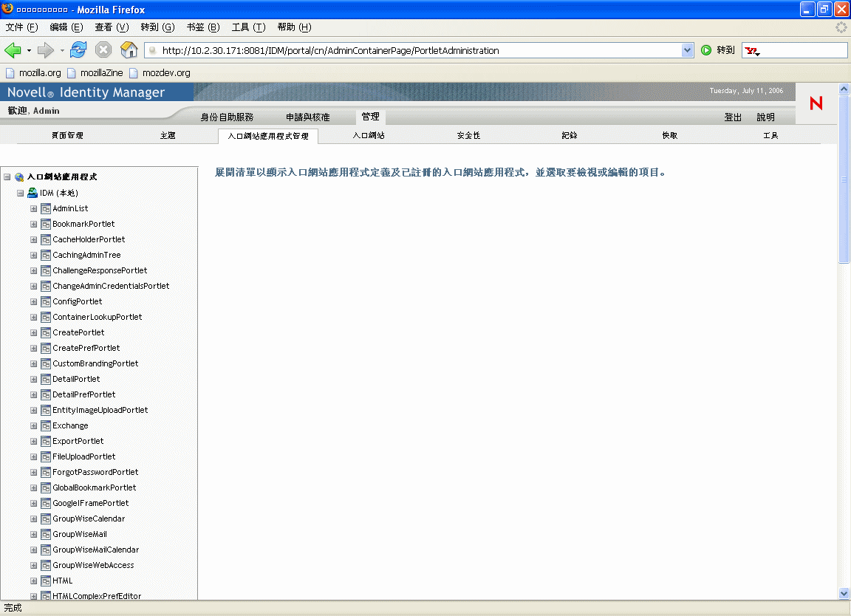Open the 查看 (V) menu

click(112, 27)
